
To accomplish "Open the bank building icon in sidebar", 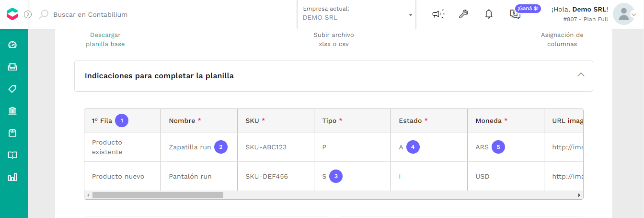I will [x=12, y=111].
